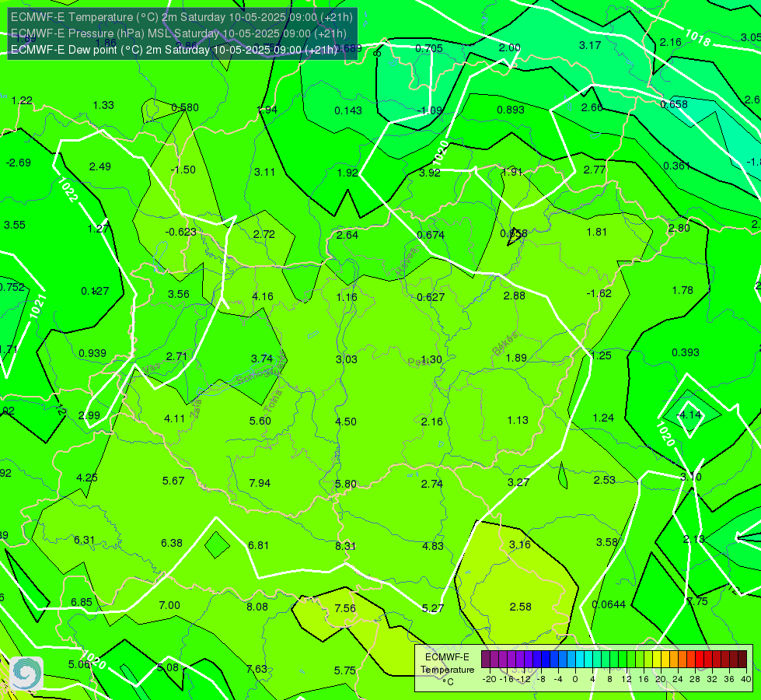Click the dew point value 4.16

(263, 296)
